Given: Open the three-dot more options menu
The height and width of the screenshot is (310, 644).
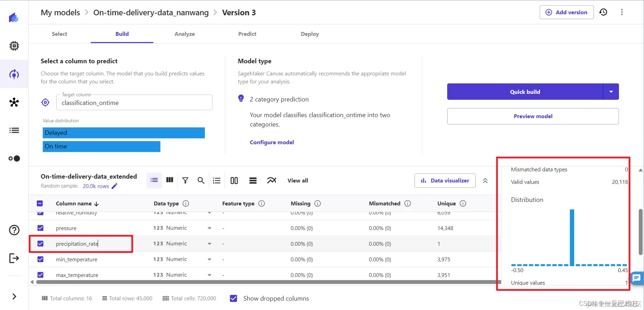Looking at the screenshot, I should 622,12.
